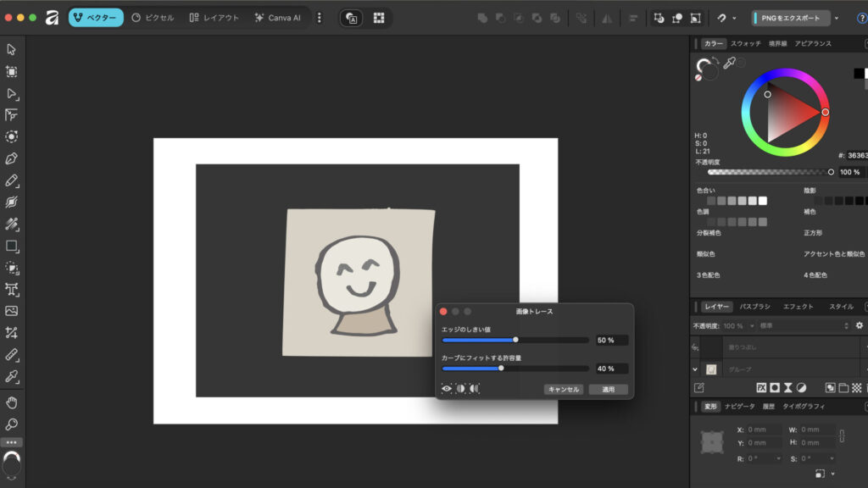Click 適用 button in Image Trace dialog
868x488 pixels.
(608, 390)
